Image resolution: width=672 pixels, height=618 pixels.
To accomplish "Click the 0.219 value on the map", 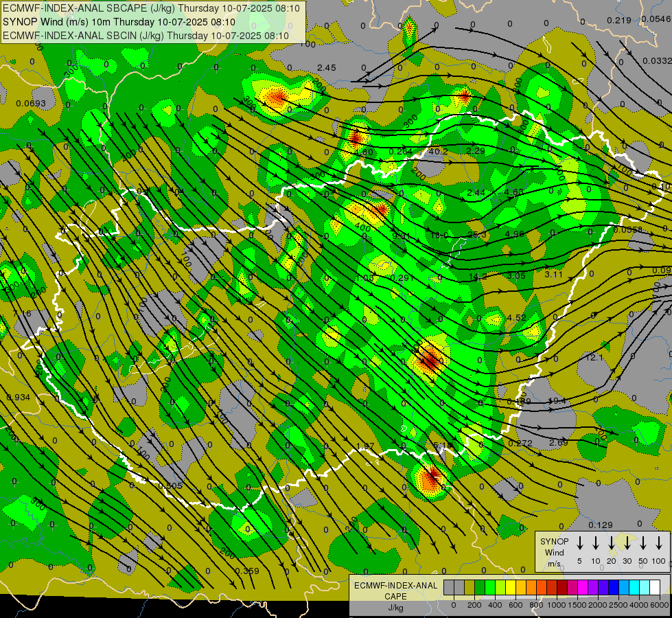I will point(619,20).
